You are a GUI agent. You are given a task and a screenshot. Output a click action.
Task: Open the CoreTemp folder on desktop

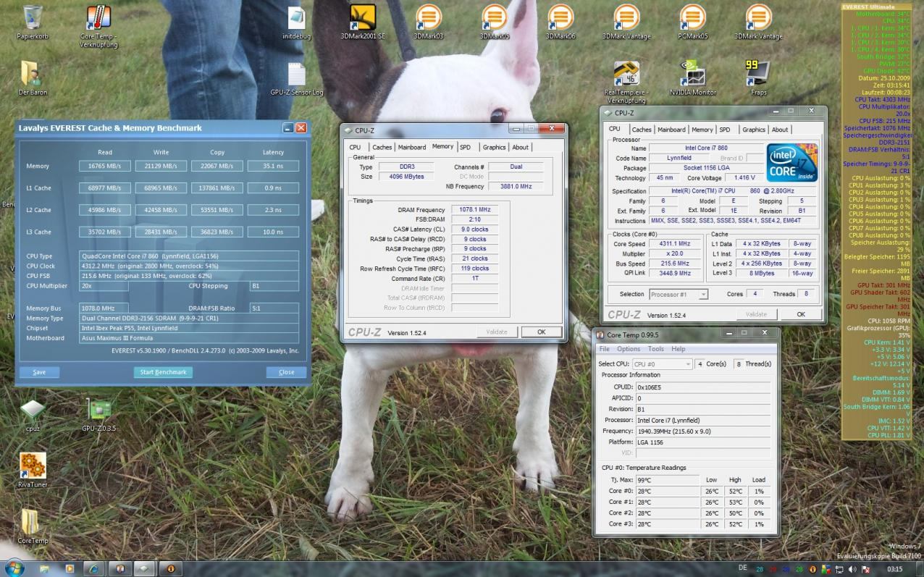[32, 528]
